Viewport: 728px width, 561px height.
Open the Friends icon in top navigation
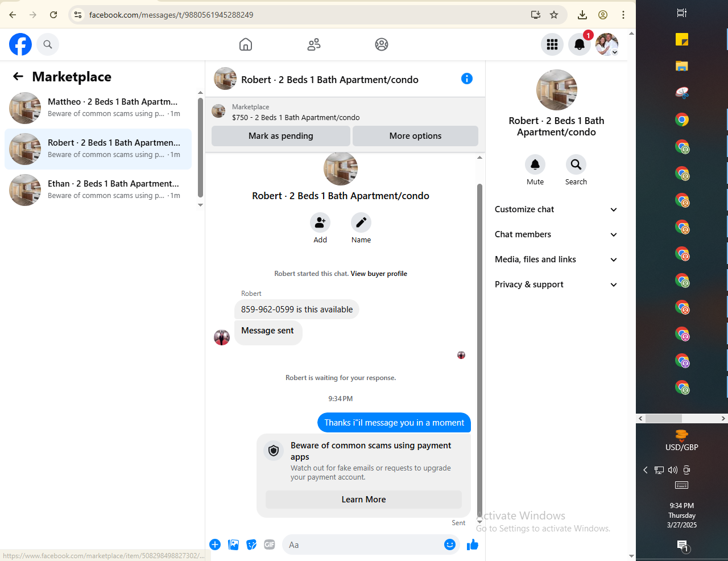314,44
